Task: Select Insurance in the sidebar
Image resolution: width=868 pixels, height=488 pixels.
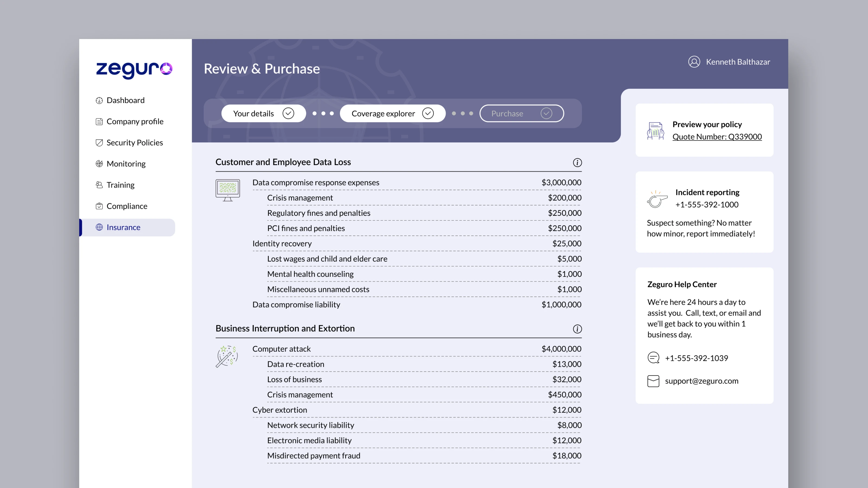Action: [123, 227]
